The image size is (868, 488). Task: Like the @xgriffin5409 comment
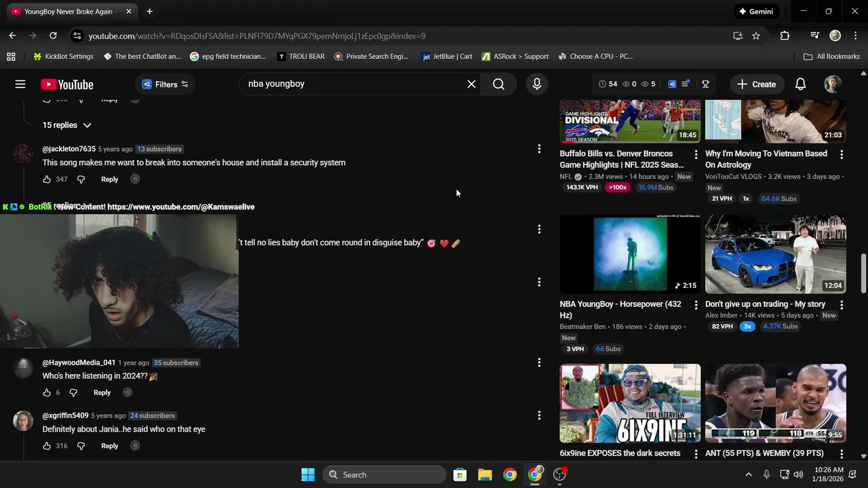tap(47, 446)
